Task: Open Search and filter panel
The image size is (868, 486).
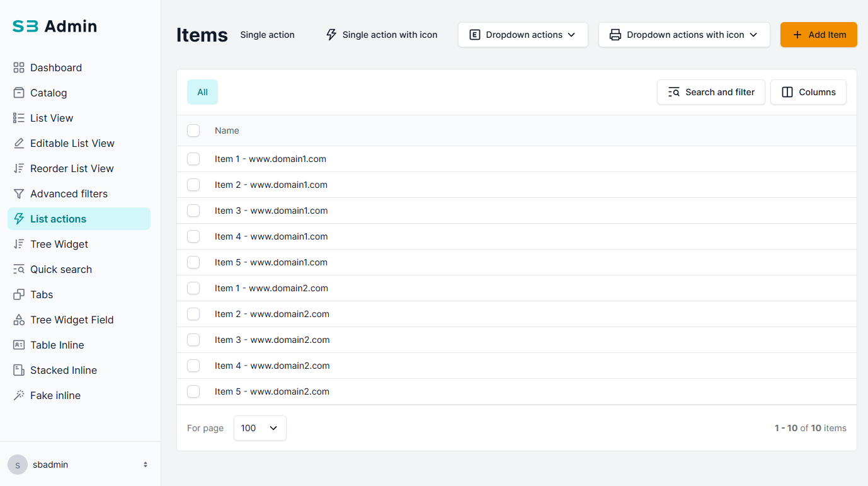Action: pyautogui.click(x=711, y=92)
